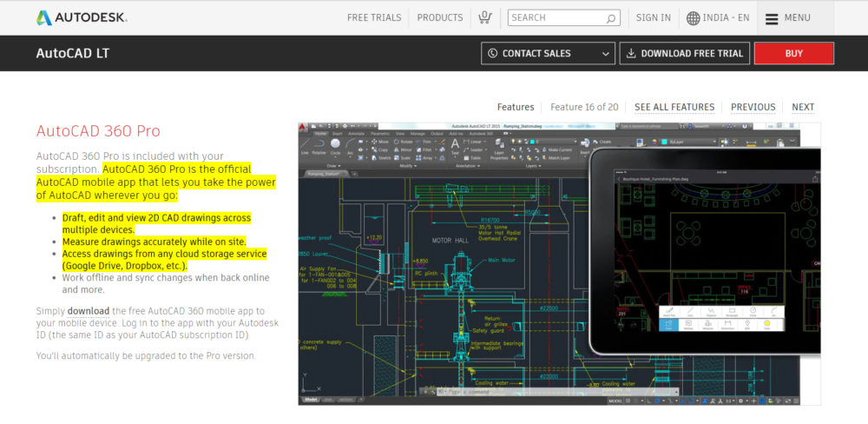Click the AutoCAD red A application button
The image size is (868, 424).
[x=302, y=127]
